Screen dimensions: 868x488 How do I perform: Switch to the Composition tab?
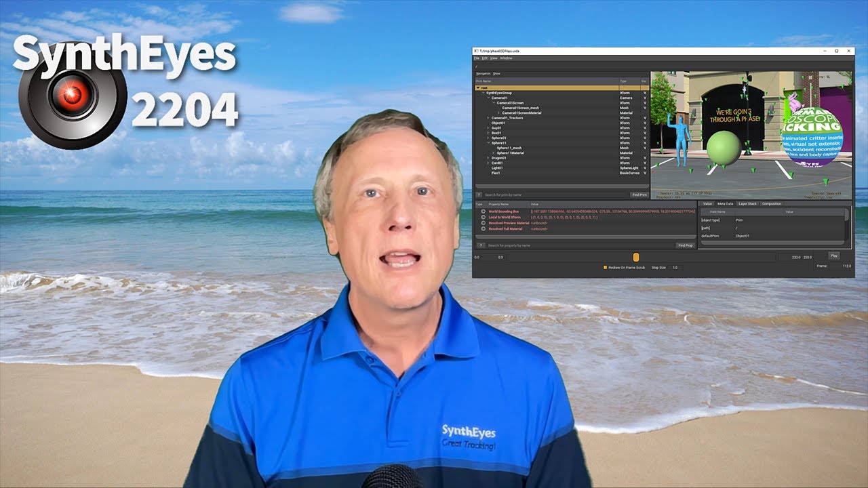[x=772, y=203]
